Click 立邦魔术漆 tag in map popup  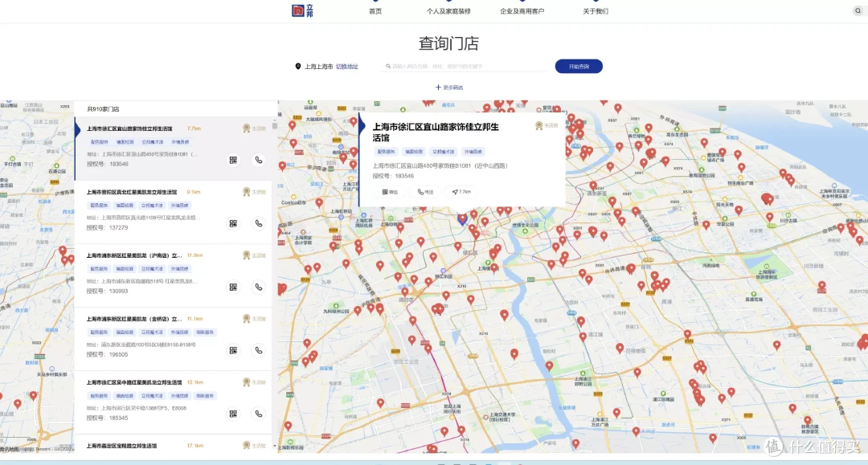(x=444, y=152)
